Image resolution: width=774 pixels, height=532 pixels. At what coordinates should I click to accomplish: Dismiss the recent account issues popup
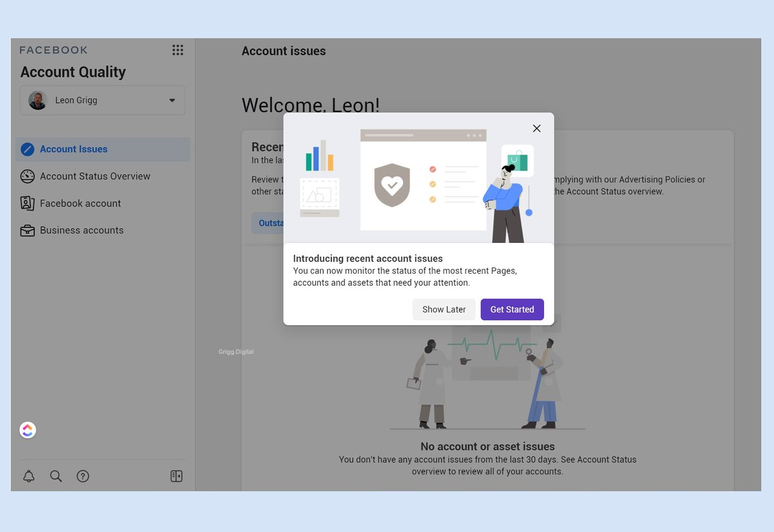[x=536, y=128]
